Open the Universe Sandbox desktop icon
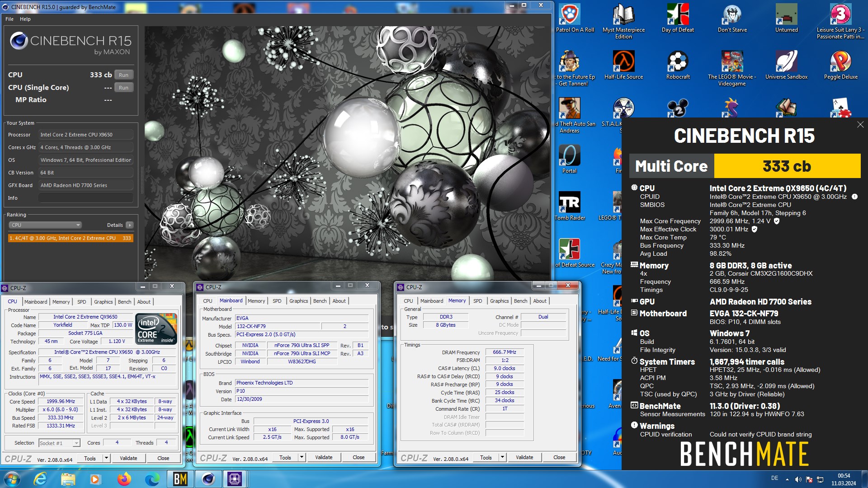 point(787,65)
